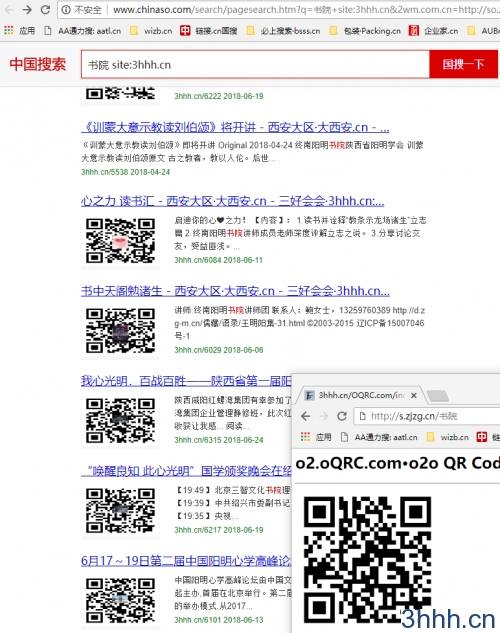This screenshot has width=500, height=633.
Task: Click green URL 3hhh.cn/6029 2018-06-06
Action: [219, 350]
